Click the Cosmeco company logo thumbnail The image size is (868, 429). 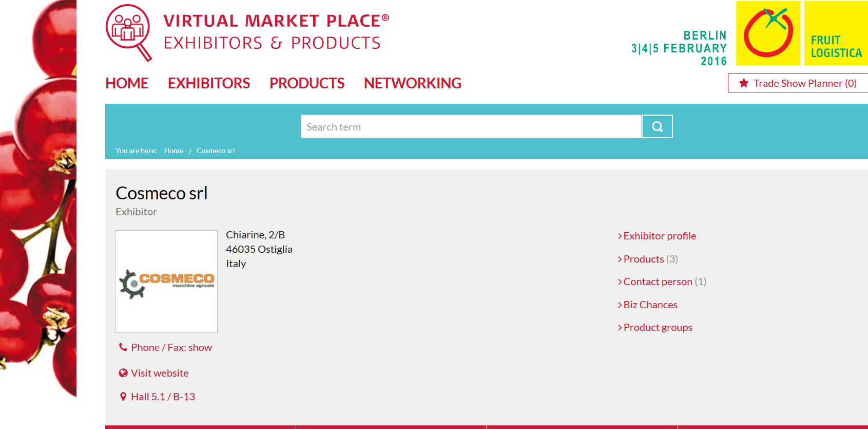(x=166, y=282)
